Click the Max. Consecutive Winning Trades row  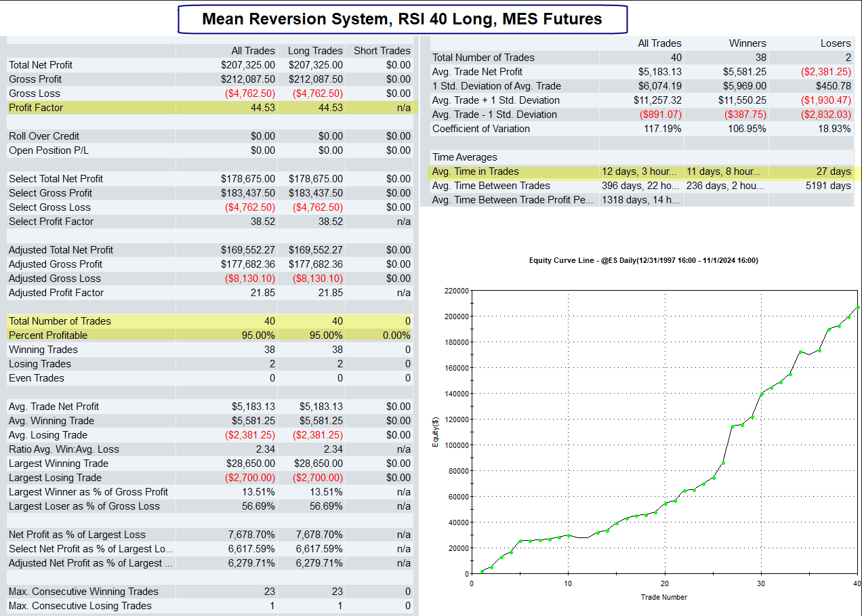click(209, 592)
